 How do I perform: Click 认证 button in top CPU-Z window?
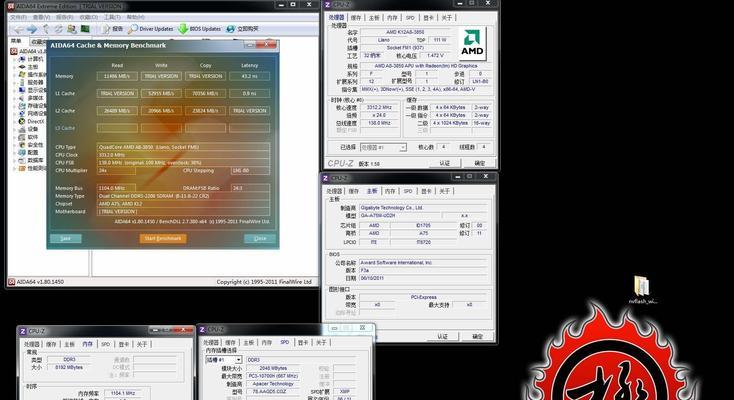(x=444, y=163)
